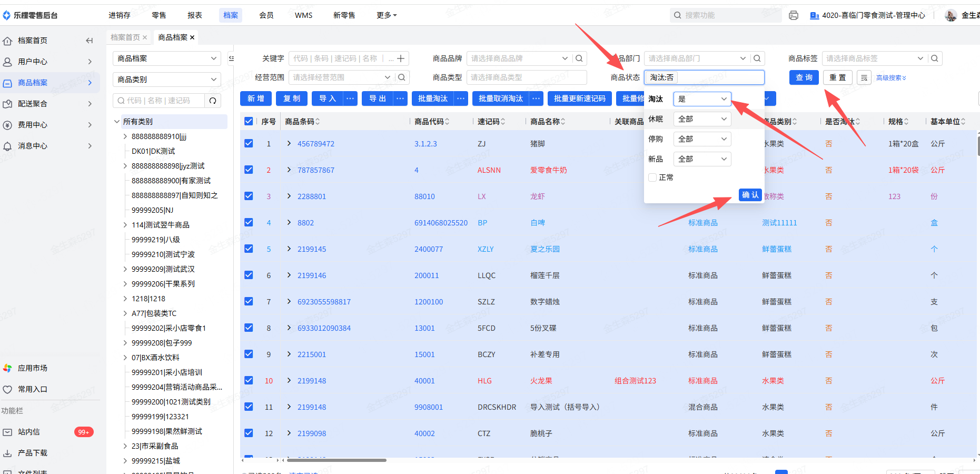Open the 商品档案 selector dropdown
Viewport: 980px width, 474px height.
[x=167, y=58]
